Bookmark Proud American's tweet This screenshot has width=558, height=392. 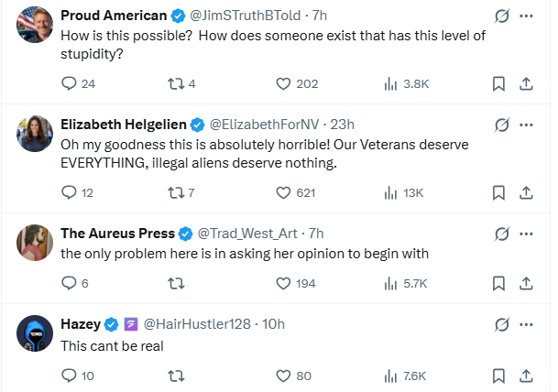[498, 83]
